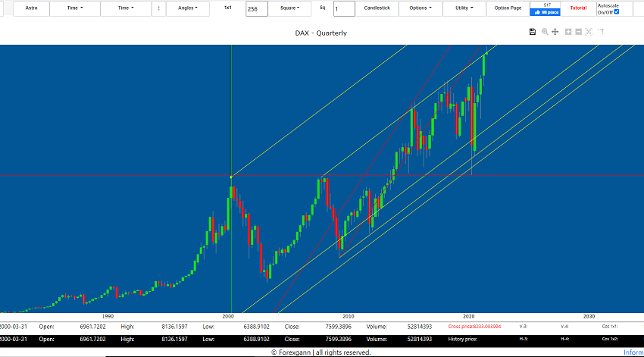Open the Options dropdown

(419, 8)
